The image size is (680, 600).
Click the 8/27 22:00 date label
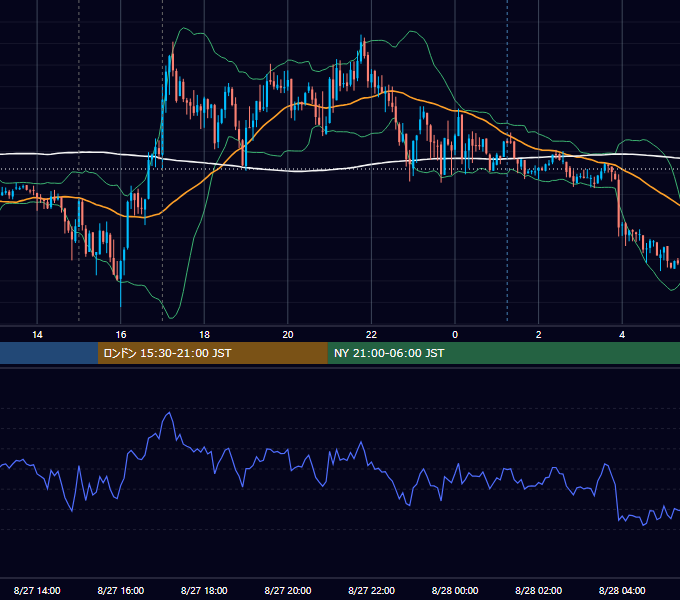click(x=372, y=590)
